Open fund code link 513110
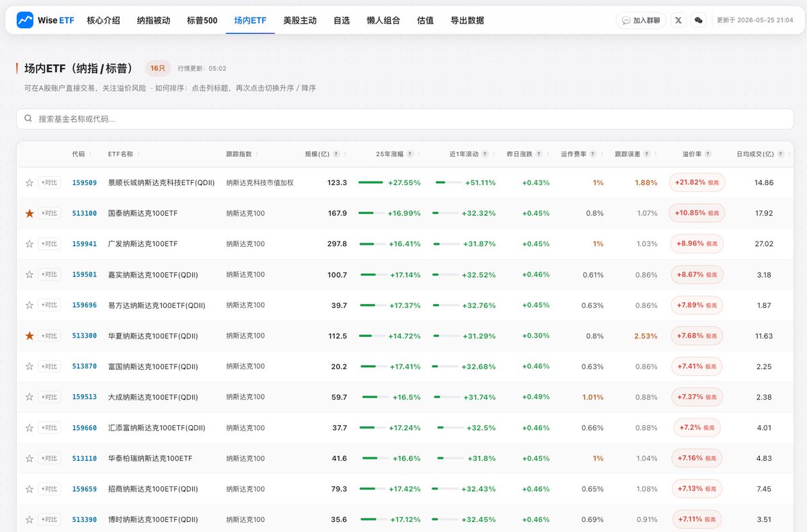This screenshot has width=807, height=532. [x=85, y=458]
